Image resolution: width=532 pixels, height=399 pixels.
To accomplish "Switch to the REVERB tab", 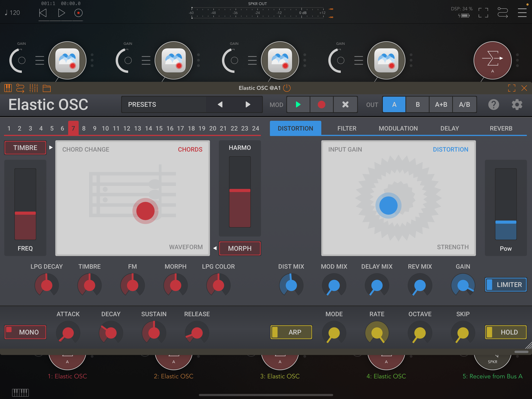I will click(501, 128).
